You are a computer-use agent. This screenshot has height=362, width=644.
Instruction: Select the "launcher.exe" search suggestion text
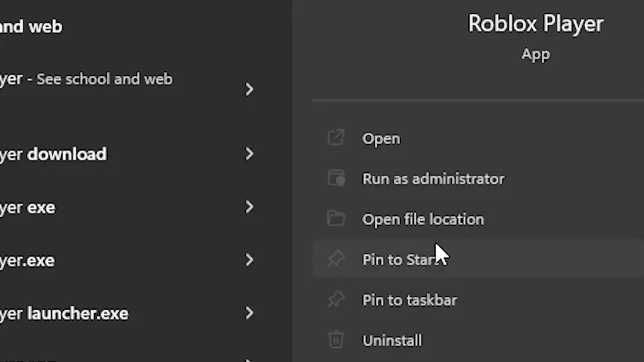tap(64, 313)
